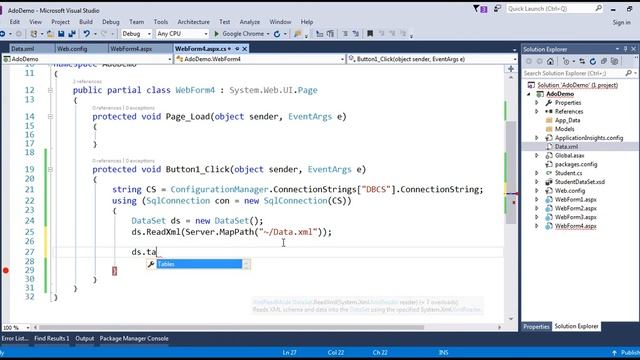640x360 pixels.
Task: Click the uncomment lines icon
Action: point(356,34)
